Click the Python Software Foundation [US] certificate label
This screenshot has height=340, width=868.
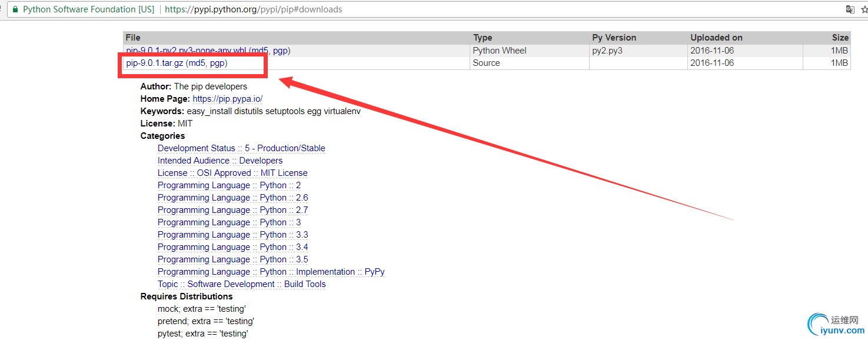pos(88,9)
